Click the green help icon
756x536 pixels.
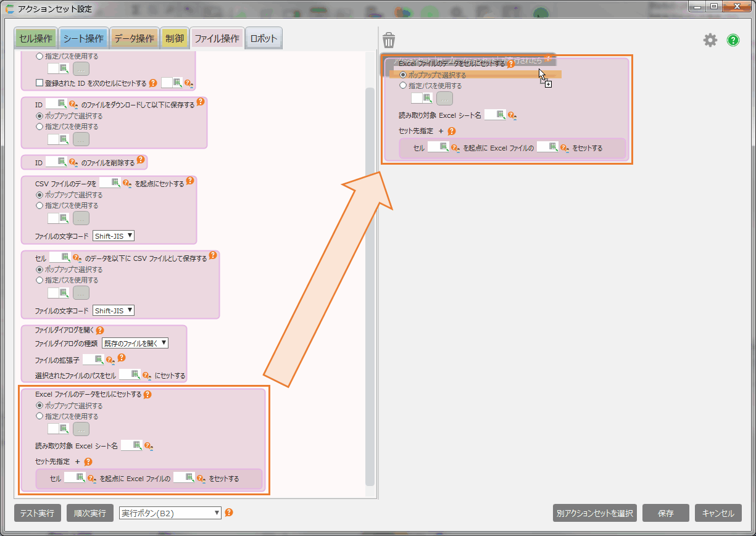[733, 41]
